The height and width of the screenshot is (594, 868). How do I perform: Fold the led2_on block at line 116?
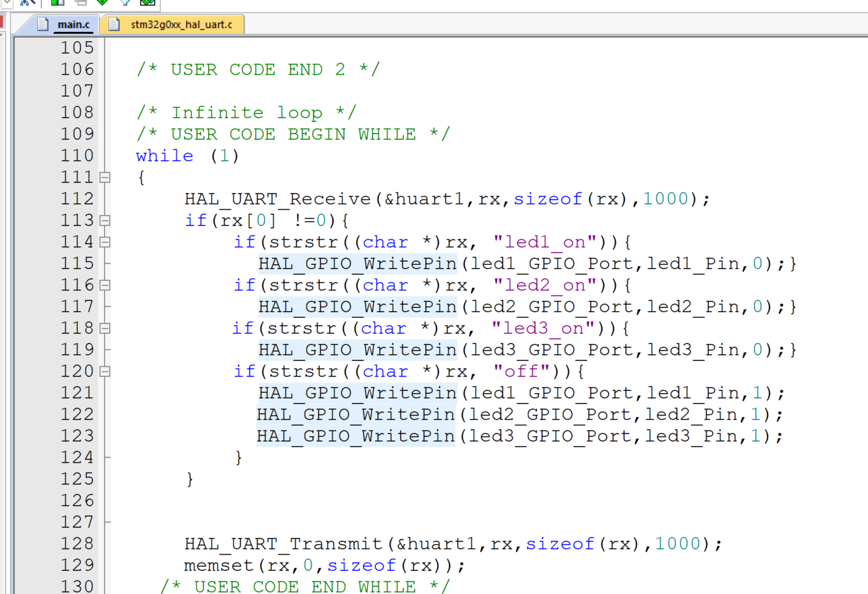click(x=105, y=285)
